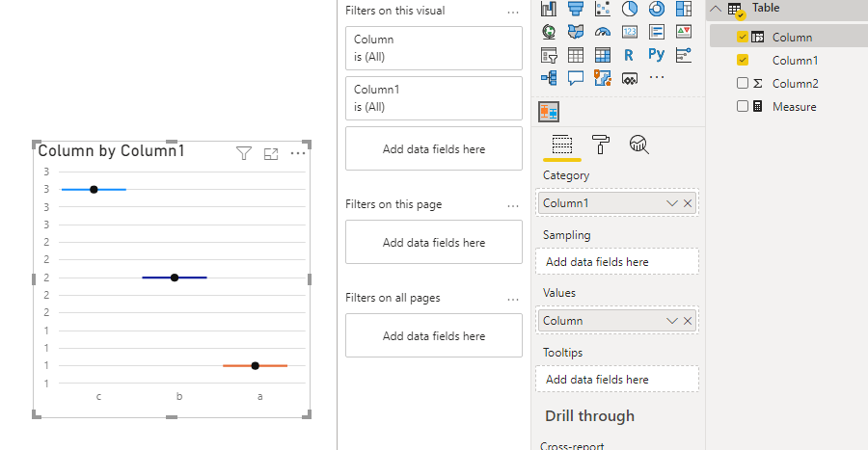Select the black data point for category c
Image resolution: width=868 pixels, height=450 pixels.
pos(94,190)
